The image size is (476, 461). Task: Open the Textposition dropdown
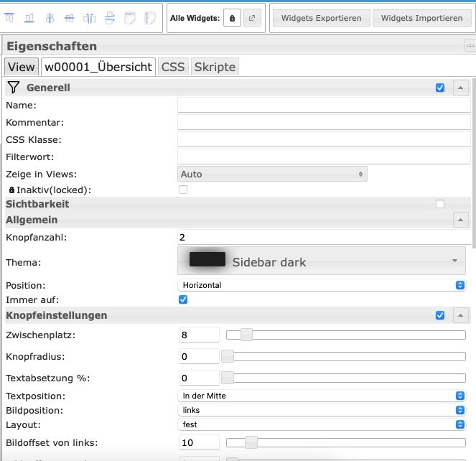(x=322, y=396)
